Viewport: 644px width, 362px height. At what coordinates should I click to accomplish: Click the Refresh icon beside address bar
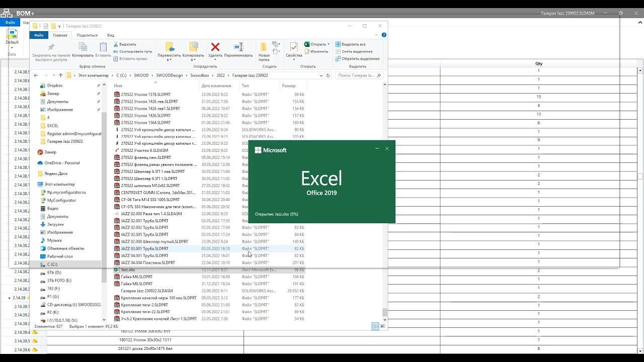(328, 75)
